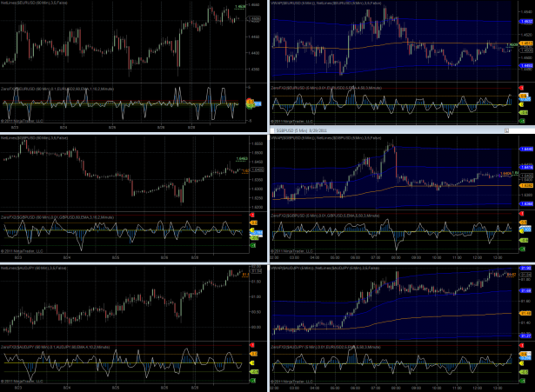Click red +1 marker in GBPUSD 60 Min ZeroFX panel
The image size is (535, 392).
tap(252, 215)
